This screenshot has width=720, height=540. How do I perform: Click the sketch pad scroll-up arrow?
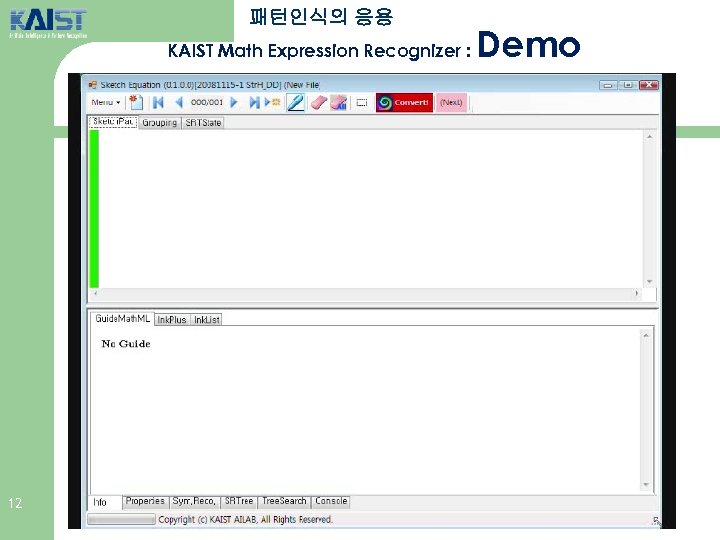click(649, 136)
